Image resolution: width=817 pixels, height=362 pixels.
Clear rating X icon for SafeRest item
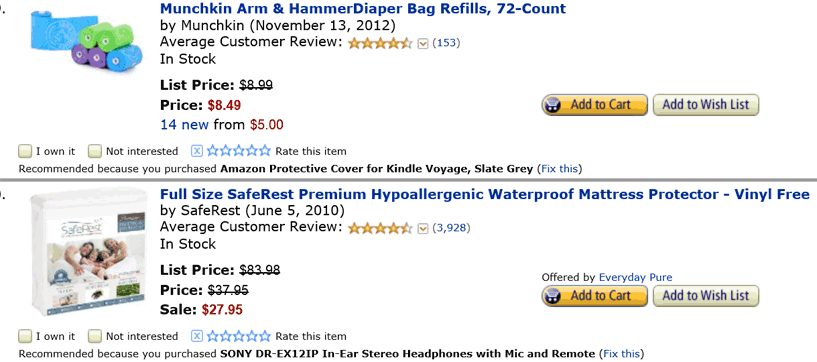pyautogui.click(x=196, y=336)
